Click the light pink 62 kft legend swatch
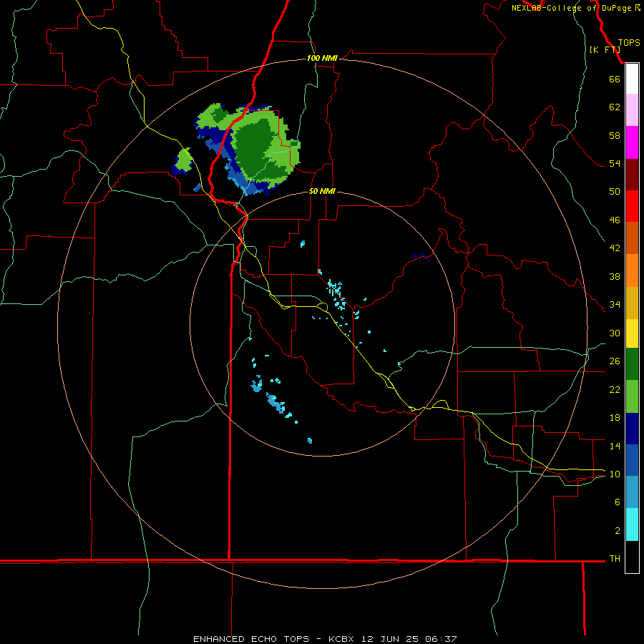The width and height of the screenshot is (644, 644). coord(632,109)
